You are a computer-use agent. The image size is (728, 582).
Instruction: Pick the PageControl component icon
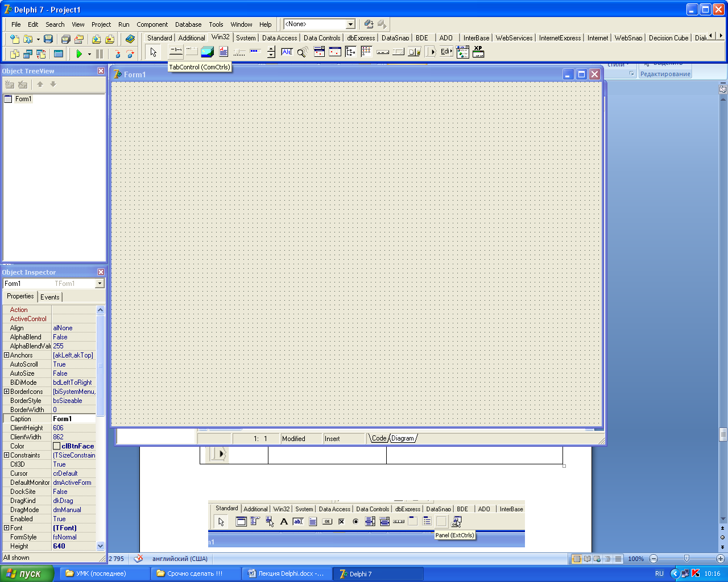[192, 52]
